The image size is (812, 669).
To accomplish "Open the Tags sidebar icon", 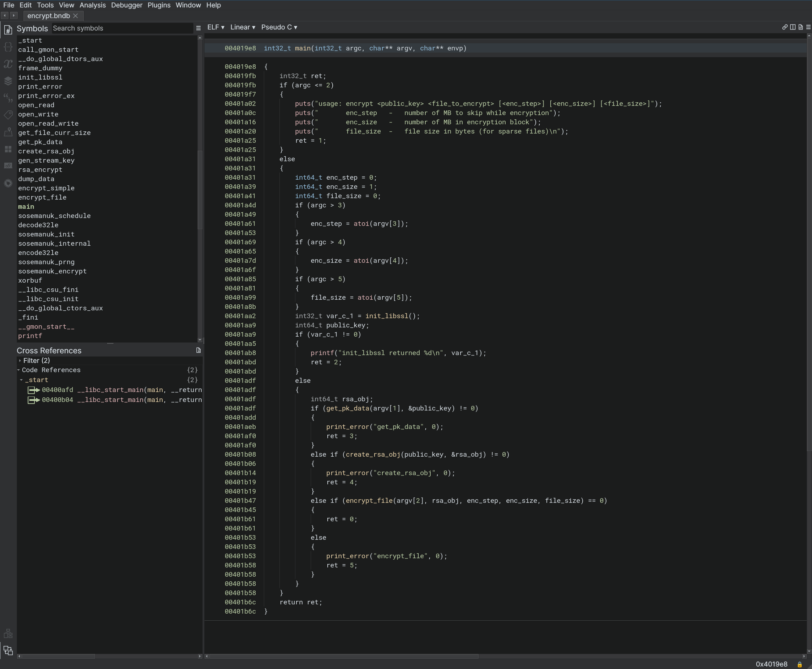I will pos(8,115).
